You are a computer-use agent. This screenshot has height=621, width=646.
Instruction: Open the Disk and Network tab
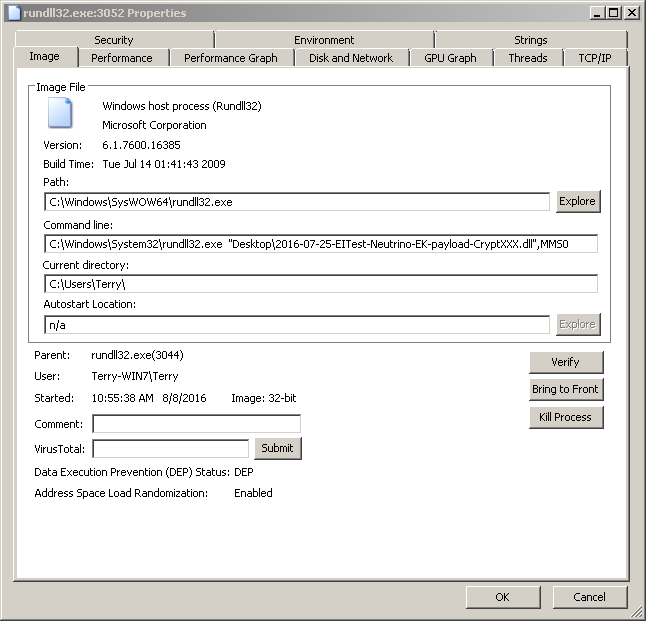351,58
